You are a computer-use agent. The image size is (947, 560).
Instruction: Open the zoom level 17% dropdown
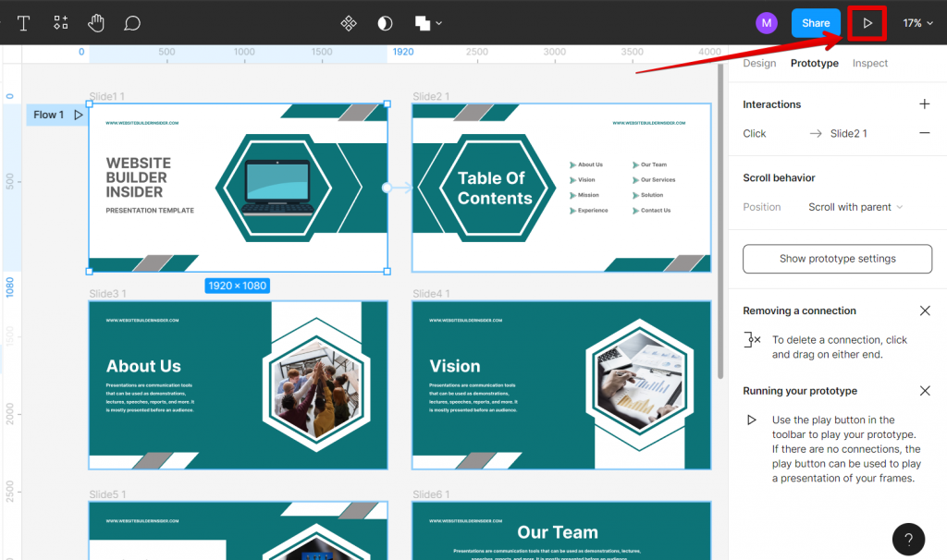[914, 22]
